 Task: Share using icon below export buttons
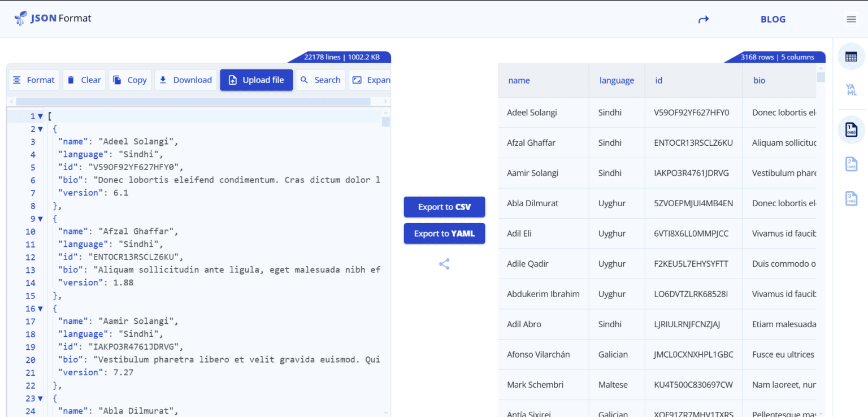(x=444, y=264)
